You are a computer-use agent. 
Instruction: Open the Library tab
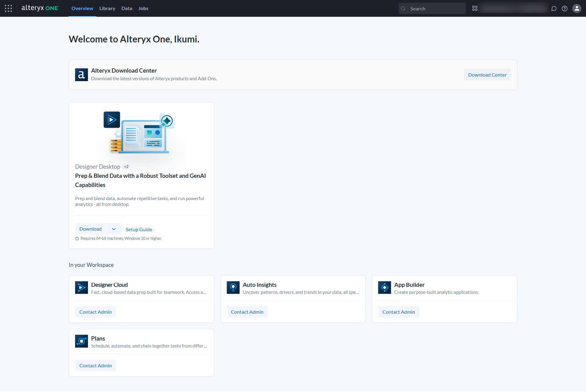coord(107,9)
